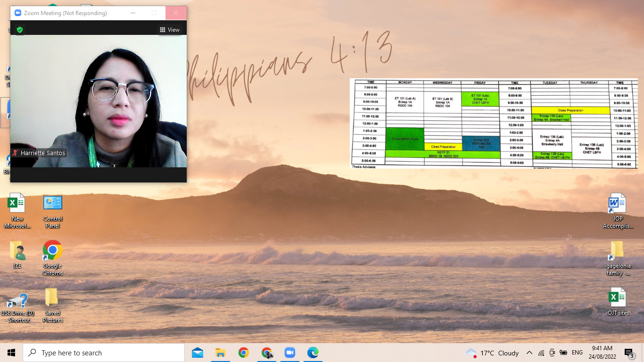Open the Wi-Fi network flyout
This screenshot has height=362, width=644.
pyautogui.click(x=541, y=353)
